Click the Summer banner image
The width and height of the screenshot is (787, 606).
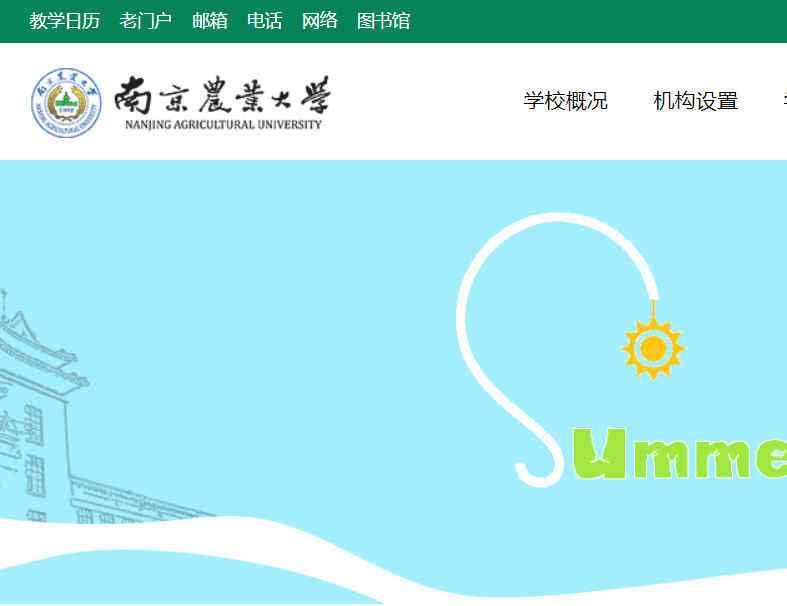click(x=394, y=382)
